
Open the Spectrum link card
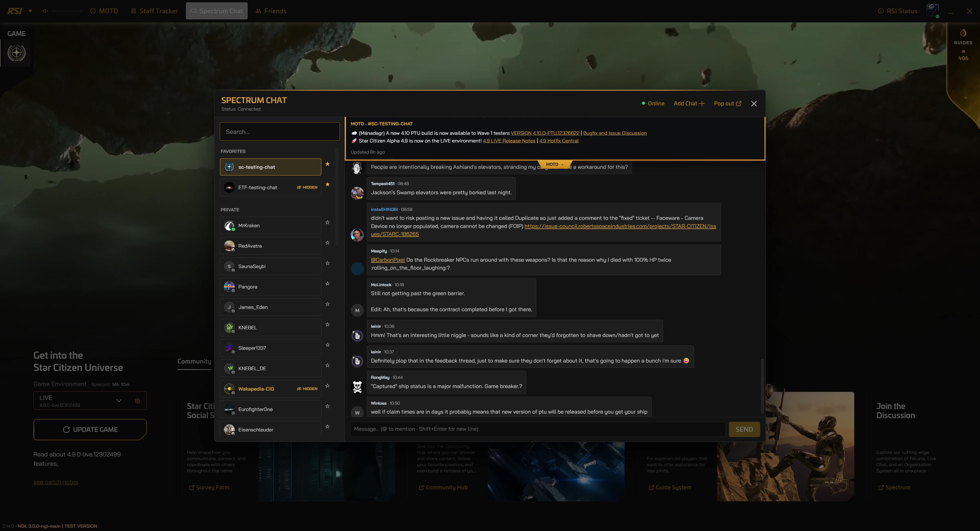coord(894,488)
